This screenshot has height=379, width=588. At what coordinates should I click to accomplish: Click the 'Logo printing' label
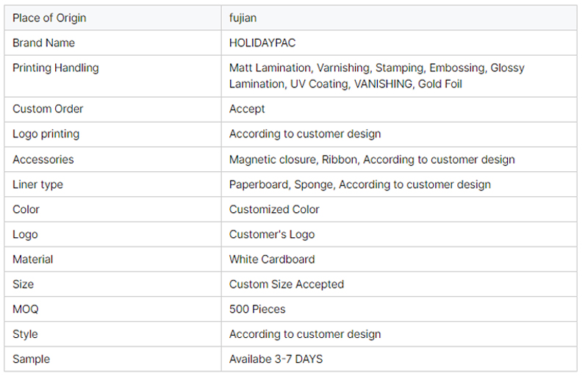[x=46, y=134]
